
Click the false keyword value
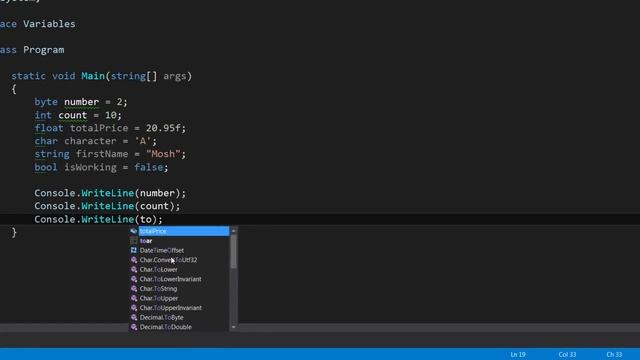point(149,167)
